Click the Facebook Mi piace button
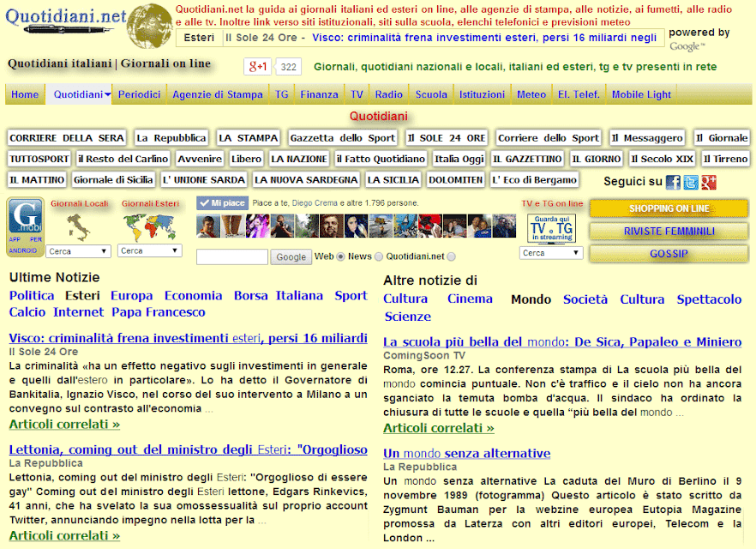Screen dimensions: 756x549 pyautogui.click(x=222, y=203)
